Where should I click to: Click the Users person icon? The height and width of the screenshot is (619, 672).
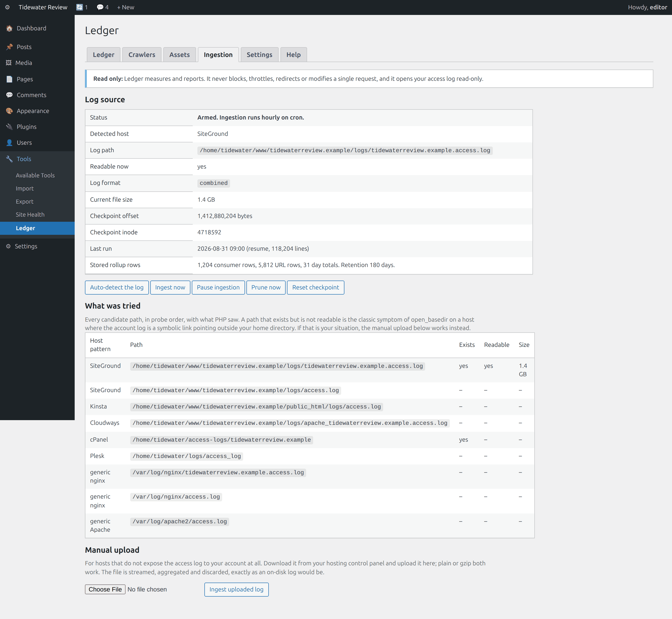(9, 143)
